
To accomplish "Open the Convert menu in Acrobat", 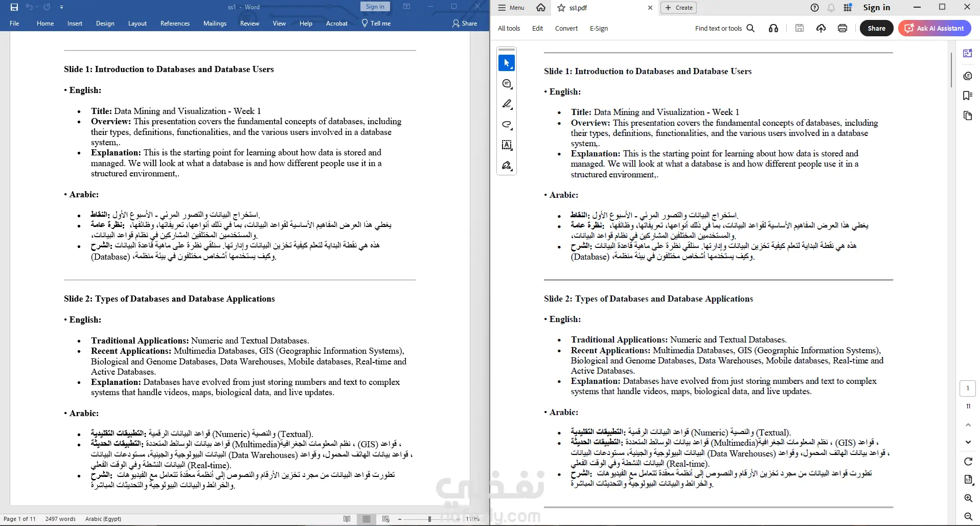I will (566, 29).
